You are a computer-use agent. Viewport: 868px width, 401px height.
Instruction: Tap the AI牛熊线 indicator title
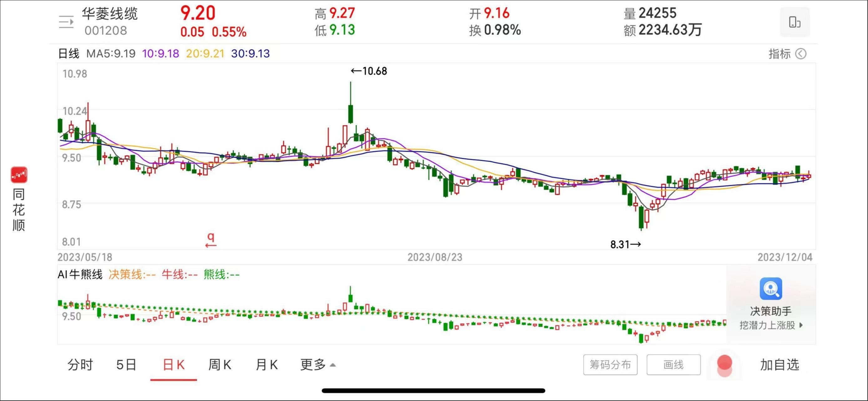pos(80,274)
